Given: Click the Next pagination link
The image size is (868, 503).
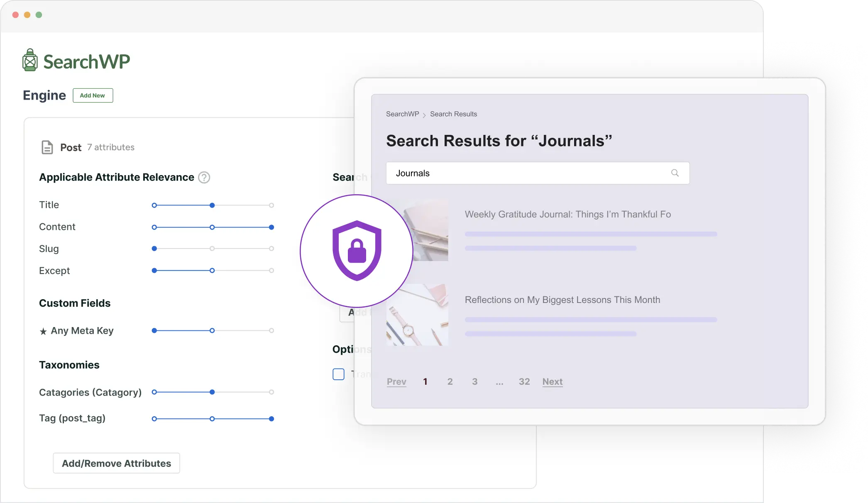Looking at the screenshot, I should [552, 382].
